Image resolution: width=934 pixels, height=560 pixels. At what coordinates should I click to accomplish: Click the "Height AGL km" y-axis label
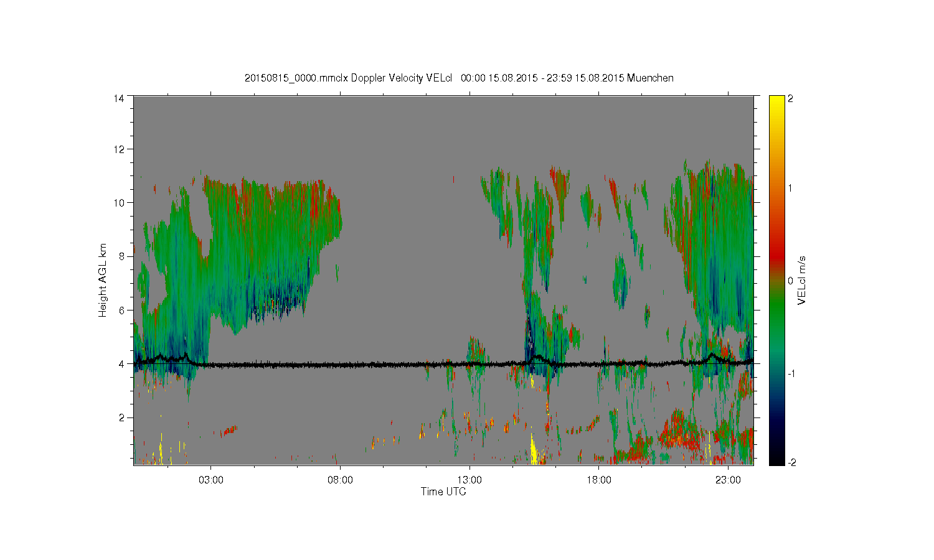[x=103, y=280]
